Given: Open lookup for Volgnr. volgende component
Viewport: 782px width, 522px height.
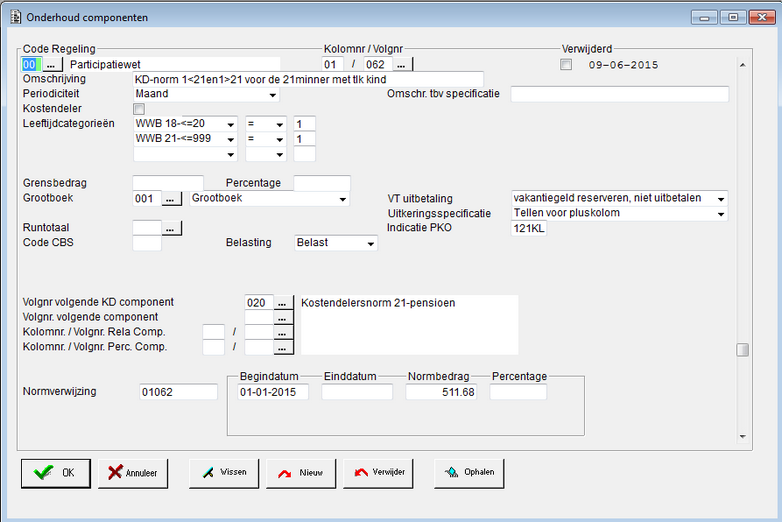Looking at the screenshot, I should click(x=283, y=318).
